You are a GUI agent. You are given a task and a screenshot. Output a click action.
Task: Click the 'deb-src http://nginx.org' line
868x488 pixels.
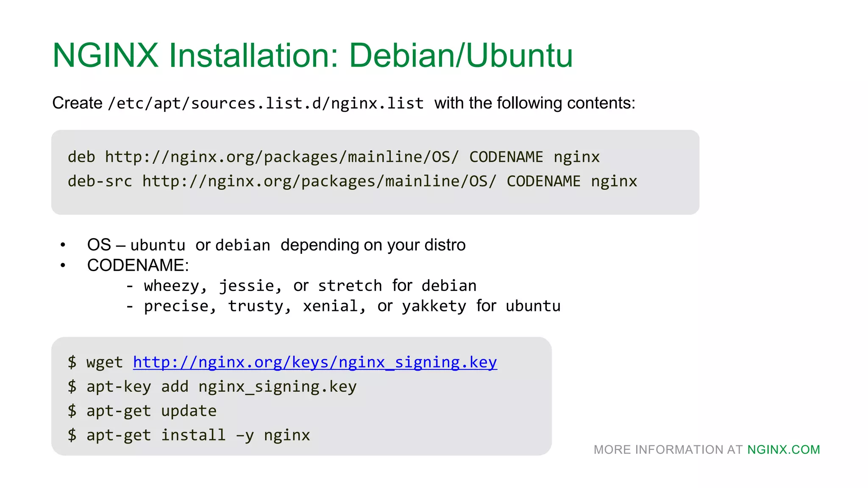pos(352,181)
